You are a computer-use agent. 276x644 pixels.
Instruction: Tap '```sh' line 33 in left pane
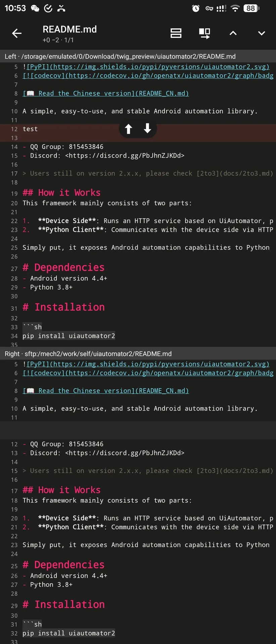pyautogui.click(x=32, y=327)
